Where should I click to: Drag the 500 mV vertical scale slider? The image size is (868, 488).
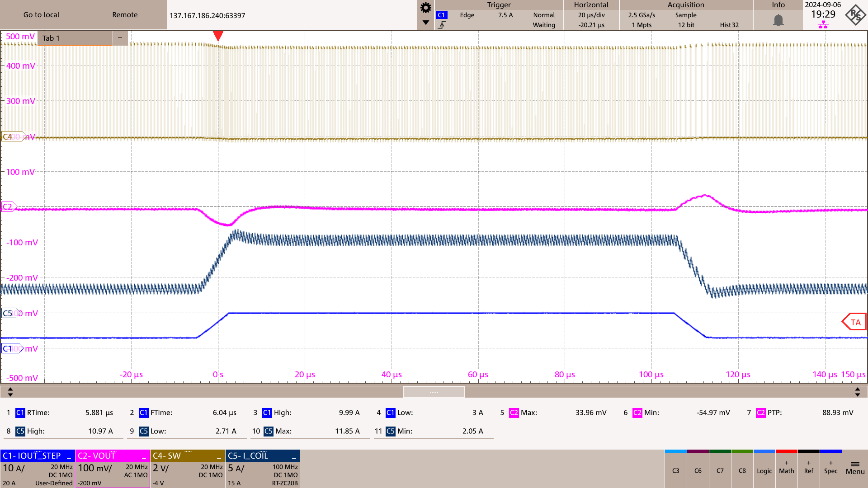tap(21, 37)
